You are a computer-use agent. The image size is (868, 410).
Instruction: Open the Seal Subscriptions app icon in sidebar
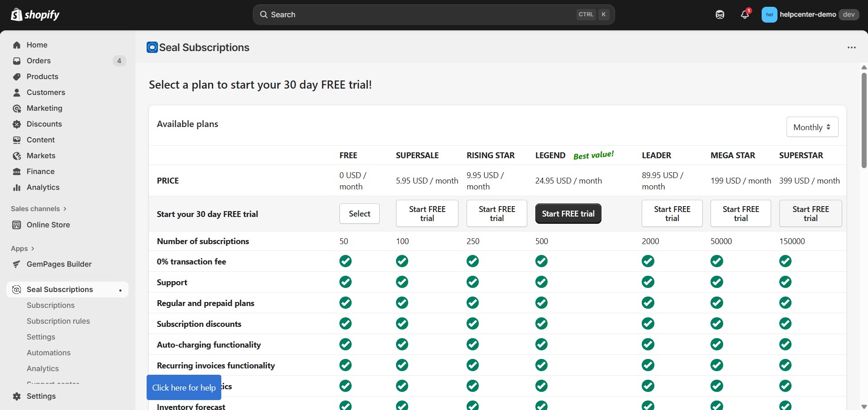(16, 289)
